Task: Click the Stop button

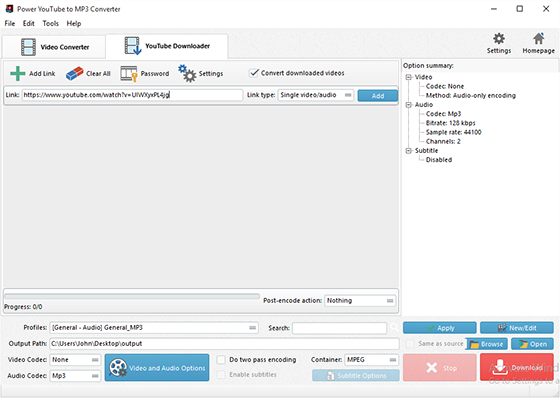Action: pyautogui.click(x=440, y=367)
